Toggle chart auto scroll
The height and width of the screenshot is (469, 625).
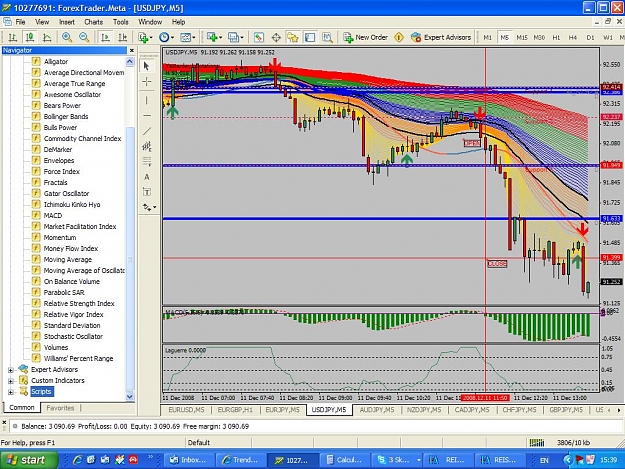click(105, 37)
